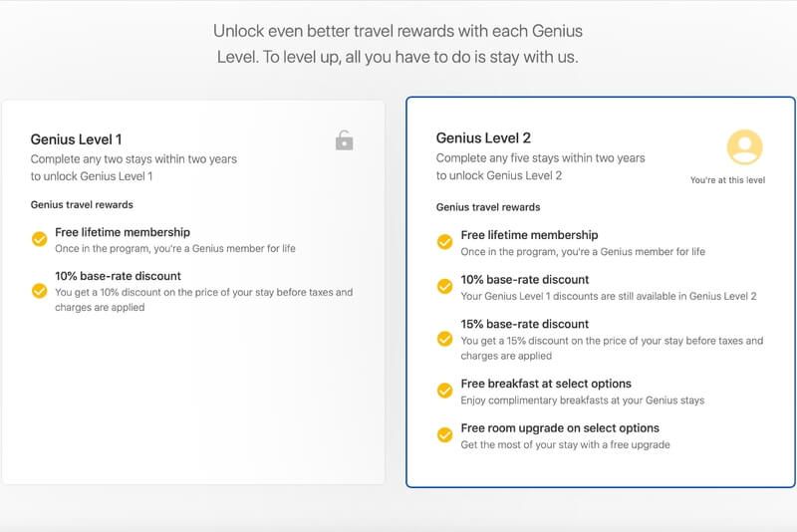Click checkmark beside Level 2 10% base-rate discount
This screenshot has height=532, width=797.
click(444, 287)
